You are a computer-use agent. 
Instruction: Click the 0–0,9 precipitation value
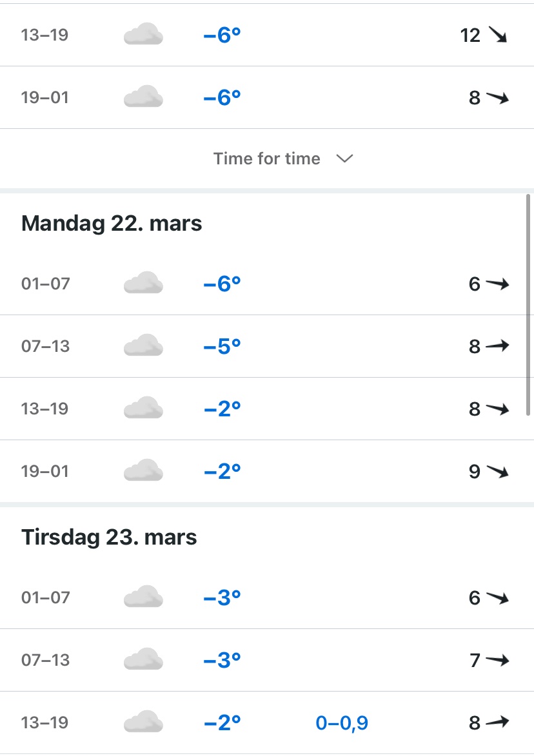point(342,723)
